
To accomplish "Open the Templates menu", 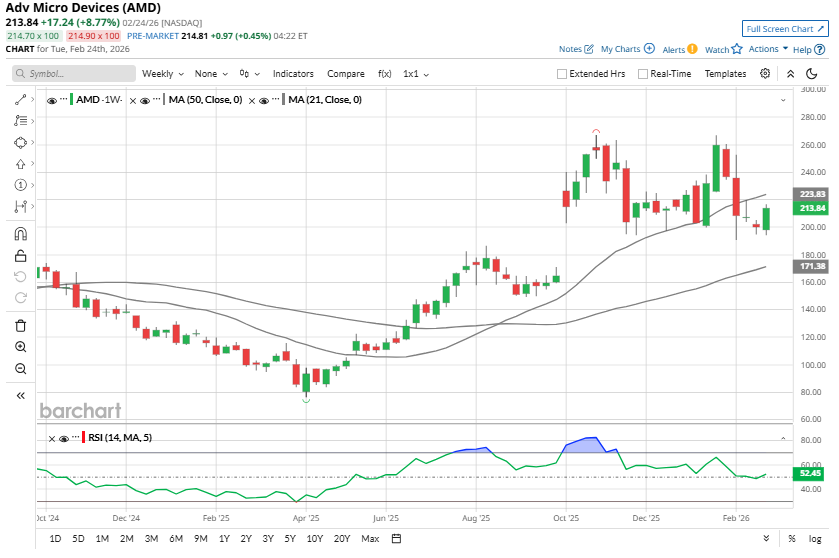I will coord(725,74).
